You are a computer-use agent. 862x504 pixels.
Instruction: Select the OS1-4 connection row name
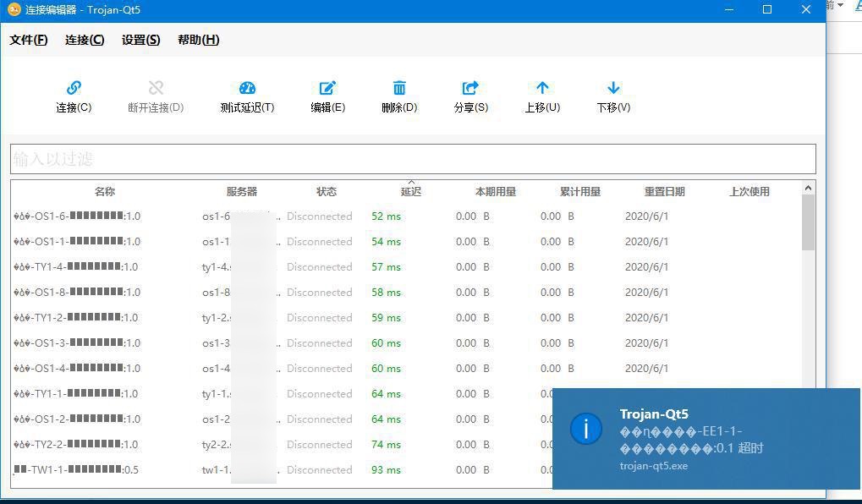click(x=77, y=368)
